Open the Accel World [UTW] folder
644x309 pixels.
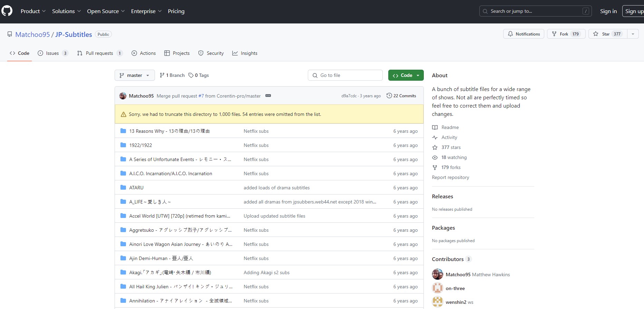click(180, 216)
